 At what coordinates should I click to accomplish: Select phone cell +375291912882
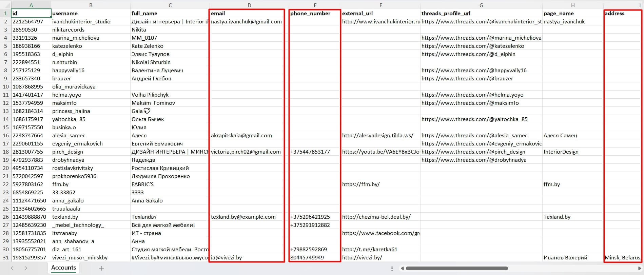click(x=315, y=225)
